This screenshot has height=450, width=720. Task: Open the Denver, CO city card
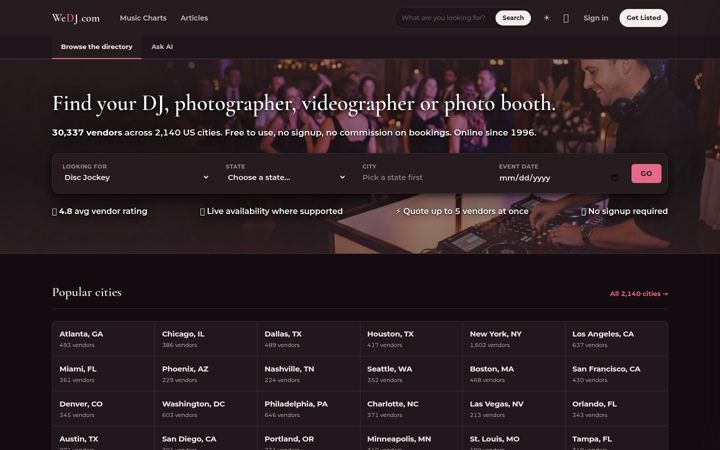[x=103, y=409]
